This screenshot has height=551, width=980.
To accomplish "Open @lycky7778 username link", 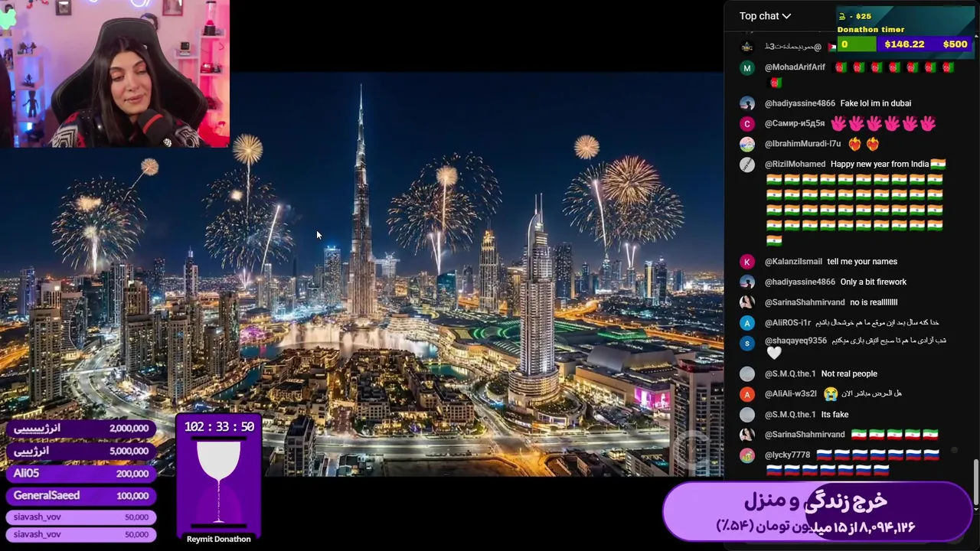I will click(x=787, y=455).
